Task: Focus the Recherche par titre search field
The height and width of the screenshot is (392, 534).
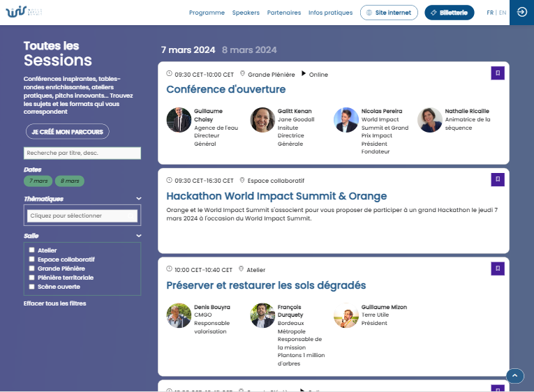Action: pyautogui.click(x=82, y=153)
